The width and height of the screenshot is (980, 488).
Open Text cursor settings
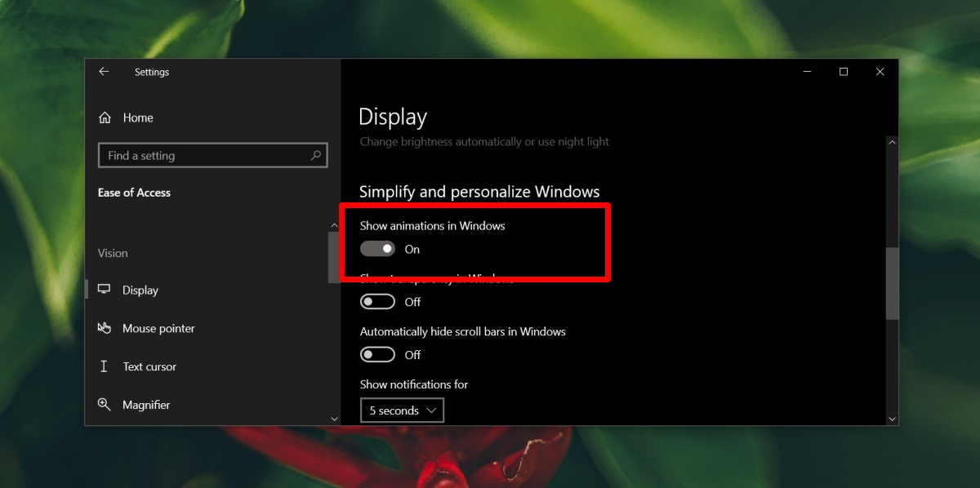149,366
